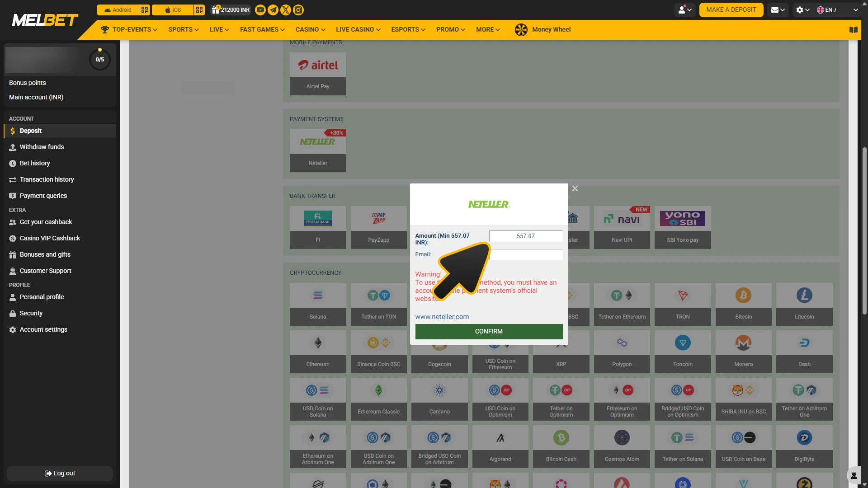This screenshot has height=488, width=868.
Task: Choose Airtel Pay mobile payment
Action: pos(318,74)
